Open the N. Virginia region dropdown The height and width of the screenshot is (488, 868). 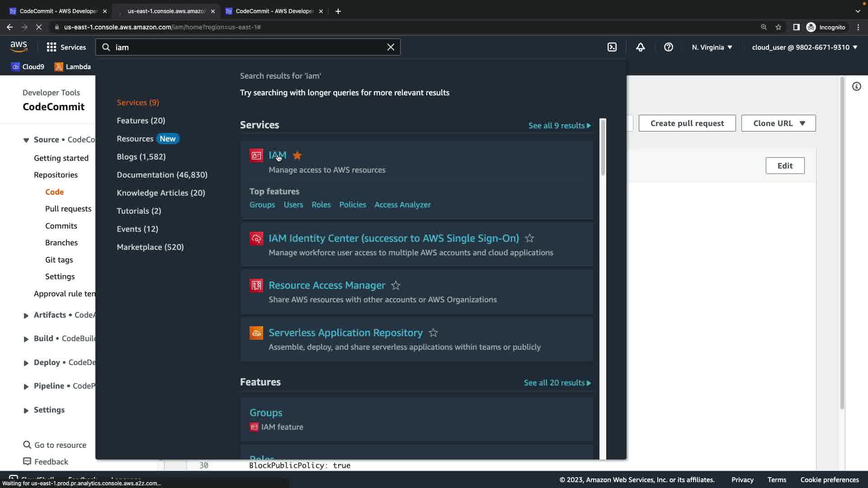(x=712, y=47)
